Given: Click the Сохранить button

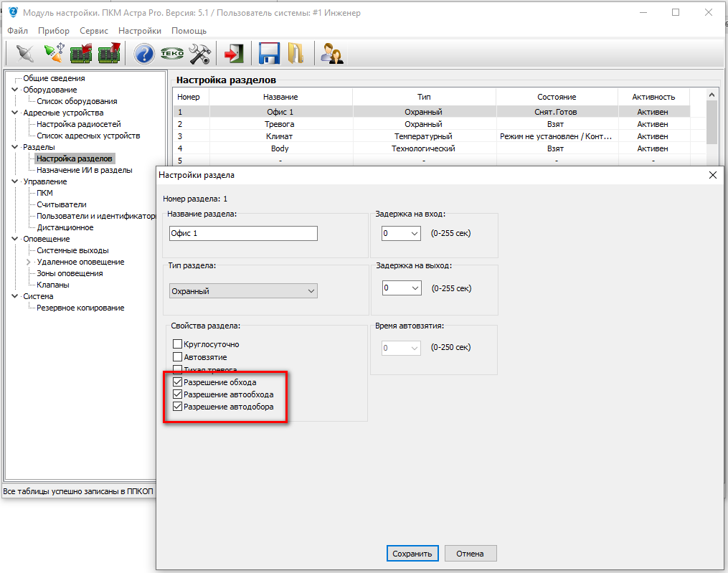Looking at the screenshot, I should 412,554.
